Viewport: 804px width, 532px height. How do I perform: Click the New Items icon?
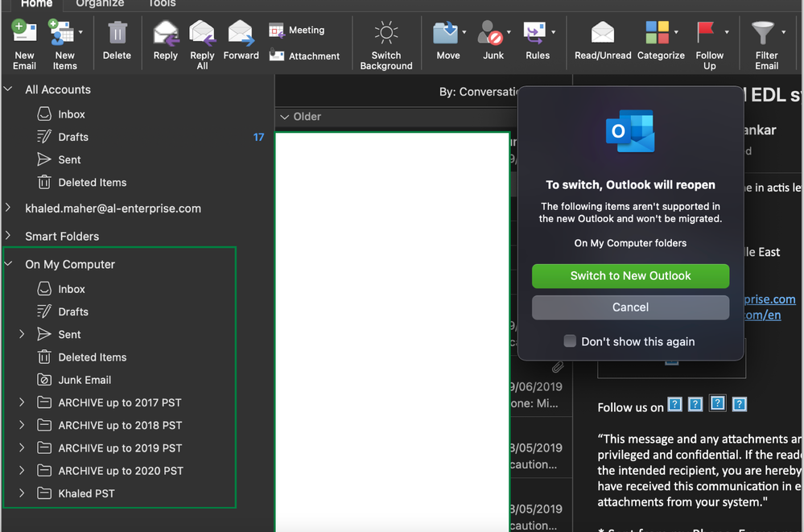[61, 33]
